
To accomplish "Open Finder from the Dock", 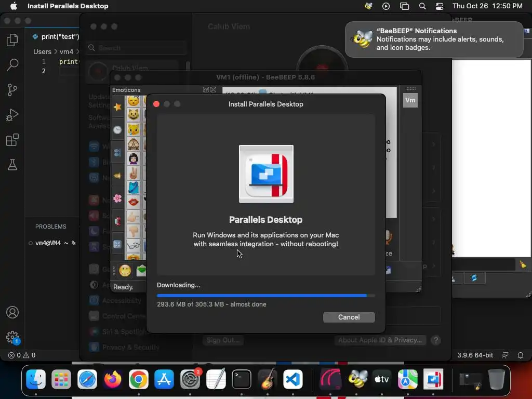I will click(36, 379).
